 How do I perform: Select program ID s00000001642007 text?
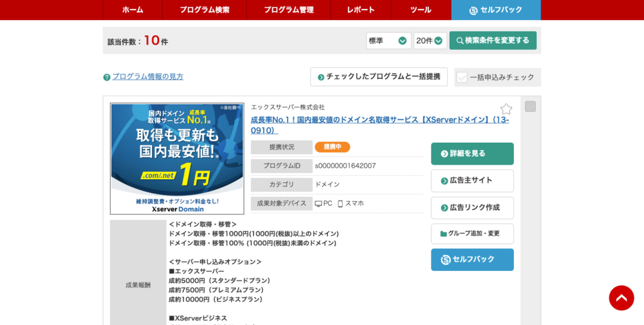(x=345, y=166)
